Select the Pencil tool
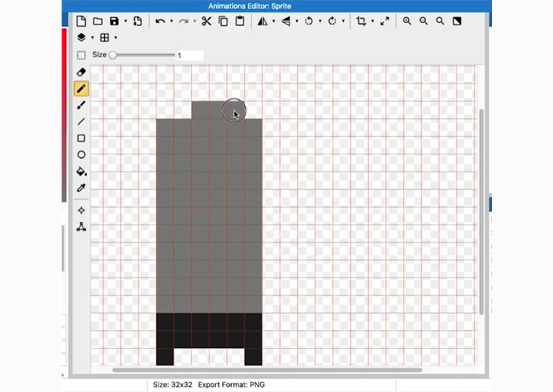The width and height of the screenshot is (553, 392). [x=81, y=88]
